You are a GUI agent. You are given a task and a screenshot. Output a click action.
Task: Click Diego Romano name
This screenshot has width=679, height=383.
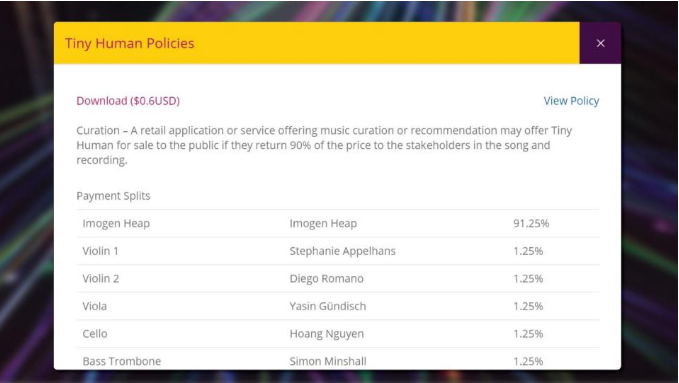pyautogui.click(x=327, y=279)
